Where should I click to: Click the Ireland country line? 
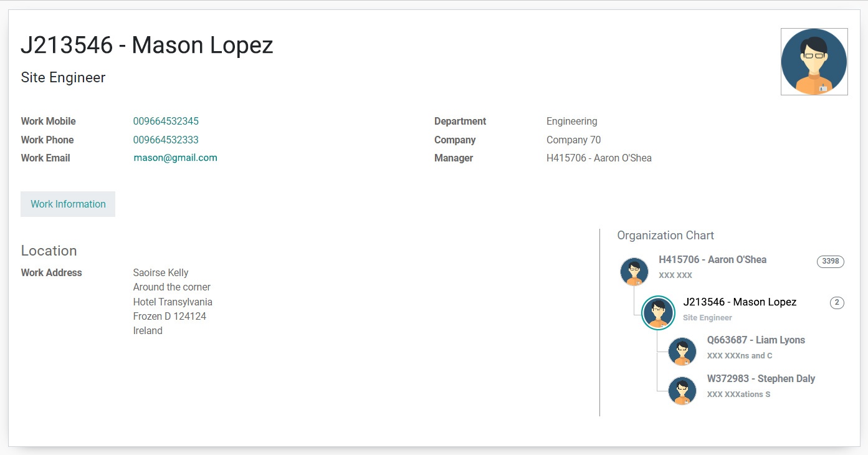[x=148, y=330]
